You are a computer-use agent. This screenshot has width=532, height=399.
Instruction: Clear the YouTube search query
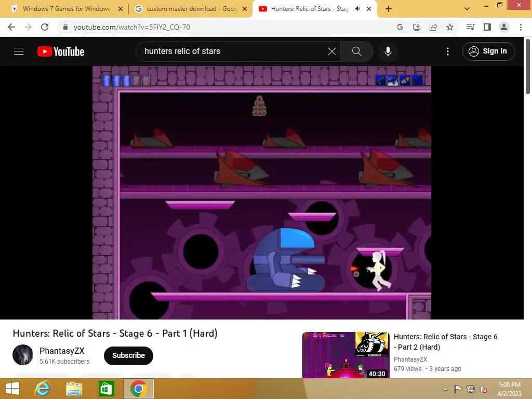[332, 51]
